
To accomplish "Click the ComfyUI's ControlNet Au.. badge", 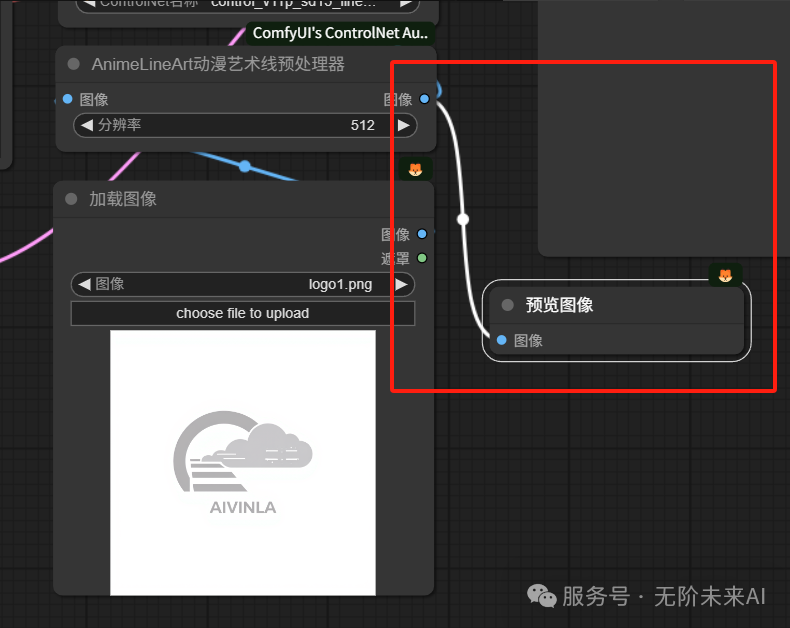I will tap(340, 33).
